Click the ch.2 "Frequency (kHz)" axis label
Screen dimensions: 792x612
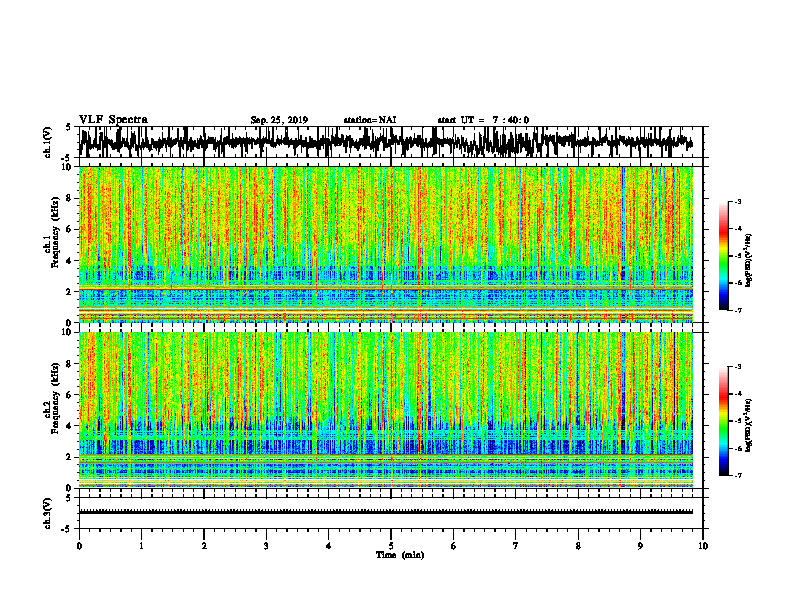point(56,398)
